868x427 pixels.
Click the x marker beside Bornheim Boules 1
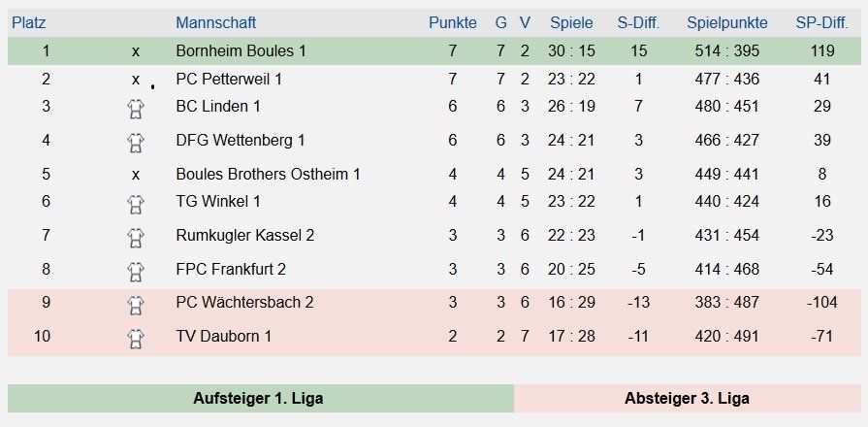point(136,51)
